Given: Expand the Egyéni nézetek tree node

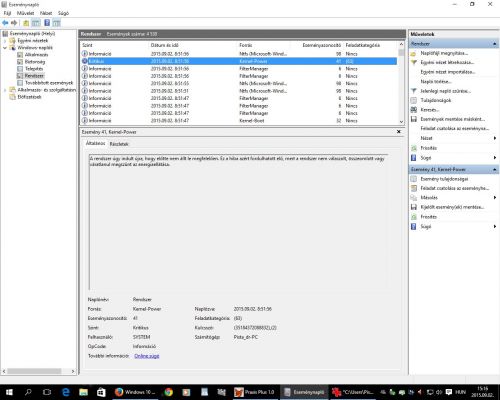Looking at the screenshot, I should tap(5, 41).
